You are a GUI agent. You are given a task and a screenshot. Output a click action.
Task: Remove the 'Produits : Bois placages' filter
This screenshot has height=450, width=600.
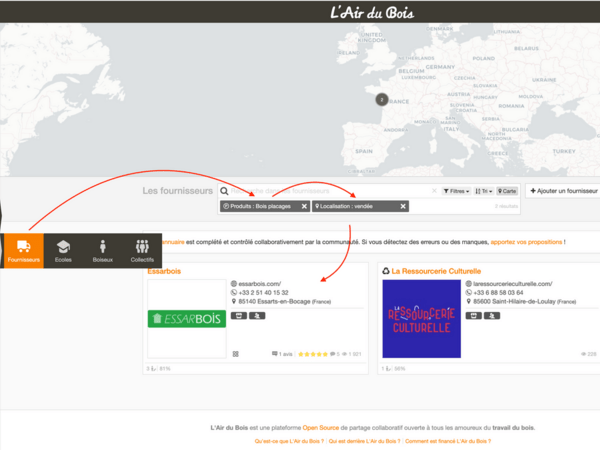[304, 206]
